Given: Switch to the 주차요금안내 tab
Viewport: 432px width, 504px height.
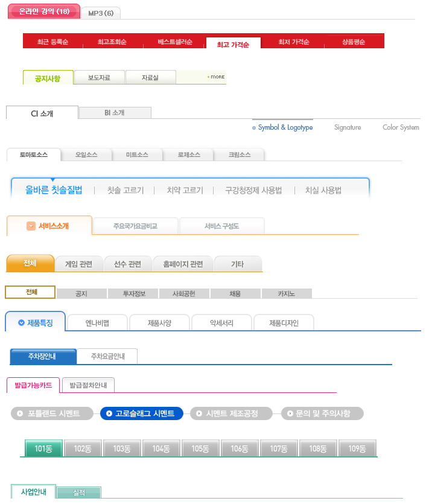Looking at the screenshot, I should (x=107, y=357).
